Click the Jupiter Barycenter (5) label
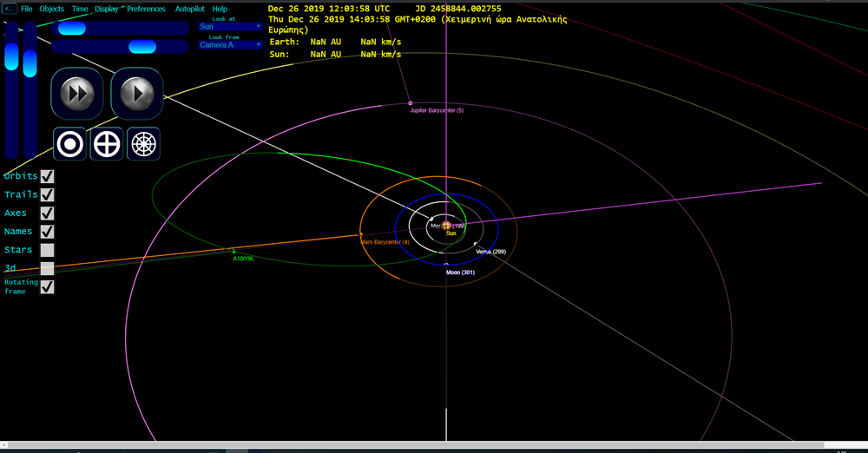This screenshot has height=453, width=868. (x=437, y=111)
